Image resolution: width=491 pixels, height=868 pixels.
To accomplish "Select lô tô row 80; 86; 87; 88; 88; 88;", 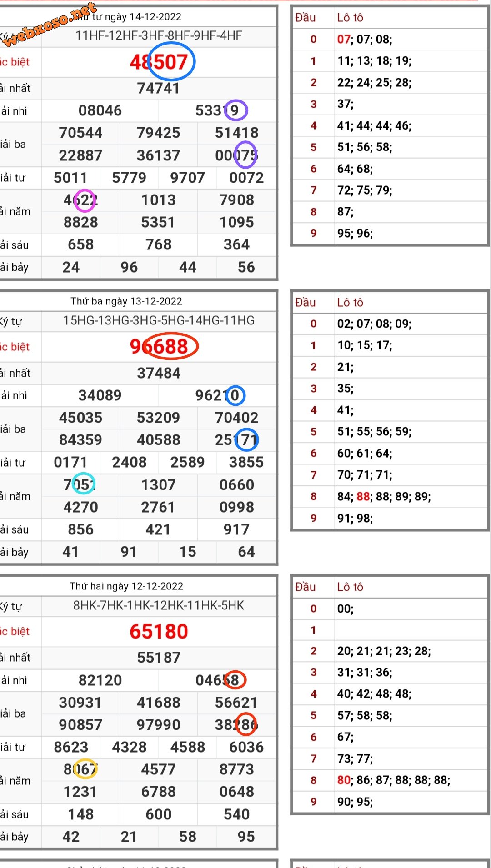I will 394,780.
